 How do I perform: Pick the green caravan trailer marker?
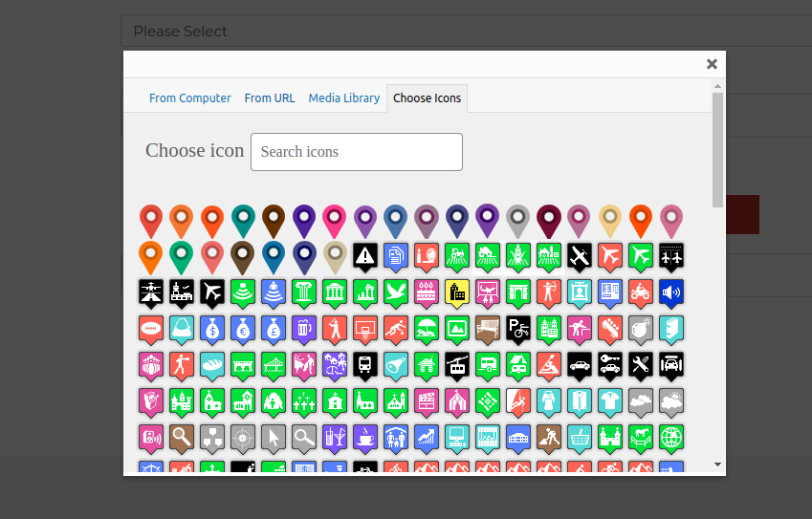[x=488, y=365]
